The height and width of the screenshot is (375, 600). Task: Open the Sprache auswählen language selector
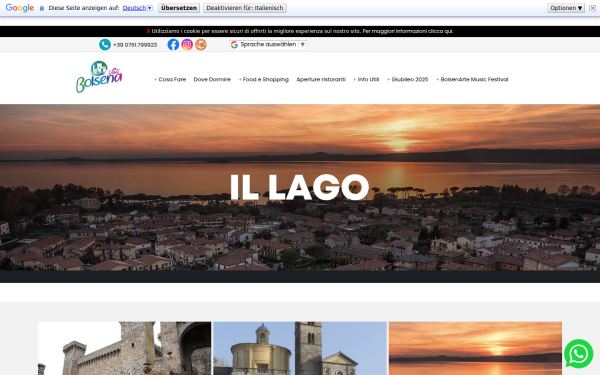[x=268, y=45]
